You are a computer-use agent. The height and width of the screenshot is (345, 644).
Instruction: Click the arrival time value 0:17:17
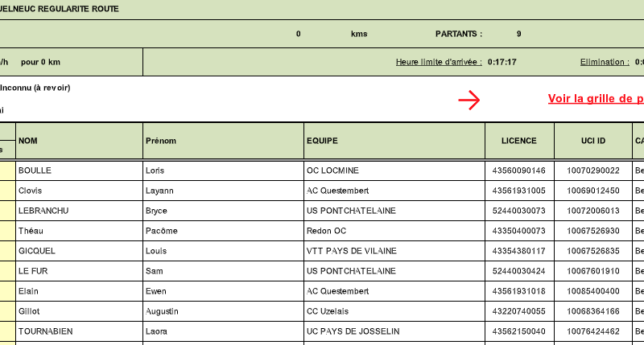tap(502, 62)
